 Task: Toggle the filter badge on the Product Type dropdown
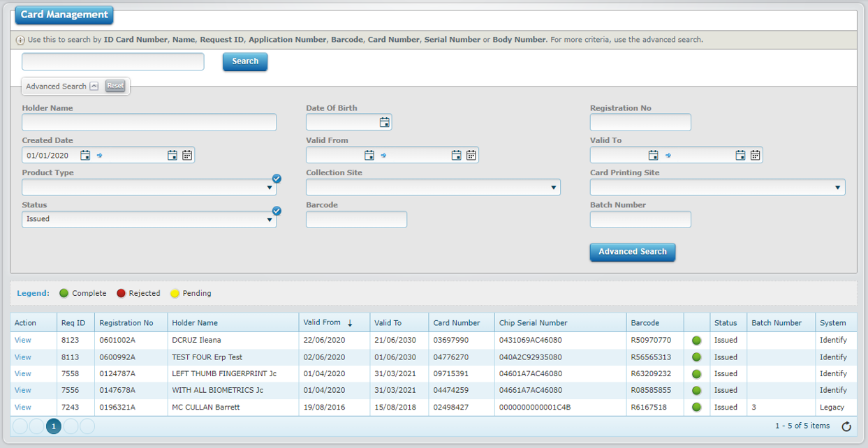277,179
